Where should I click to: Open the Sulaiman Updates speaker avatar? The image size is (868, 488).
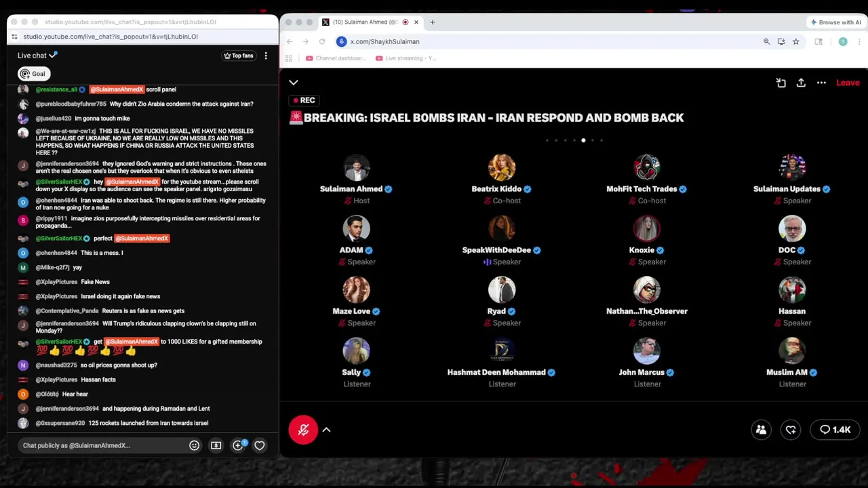[792, 167]
